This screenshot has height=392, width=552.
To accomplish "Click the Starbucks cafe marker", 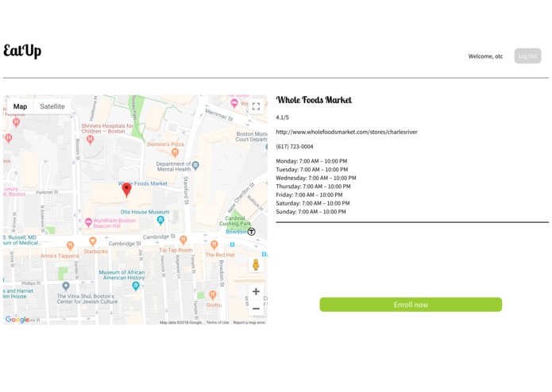I will pyautogui.click(x=93, y=241).
